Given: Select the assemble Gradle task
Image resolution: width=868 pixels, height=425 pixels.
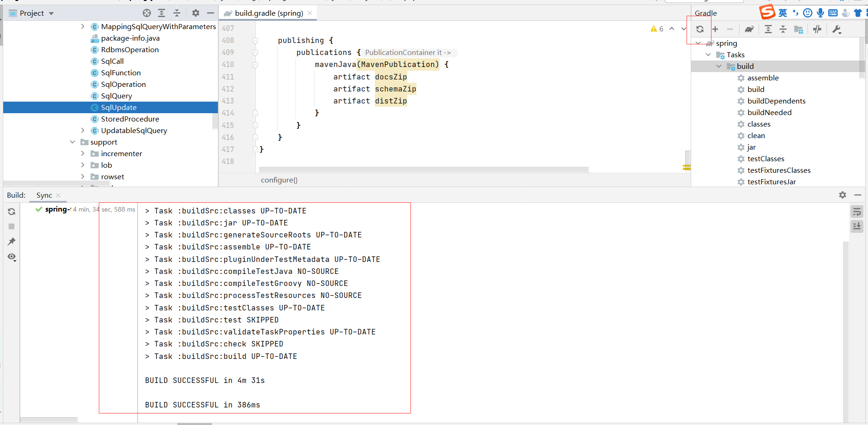Looking at the screenshot, I should (763, 78).
